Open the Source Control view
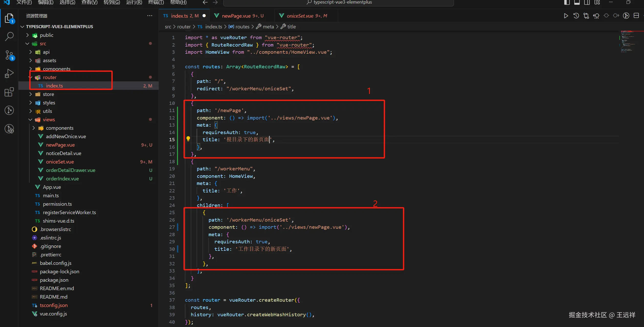Image resolution: width=644 pixels, height=327 pixels. coord(9,55)
